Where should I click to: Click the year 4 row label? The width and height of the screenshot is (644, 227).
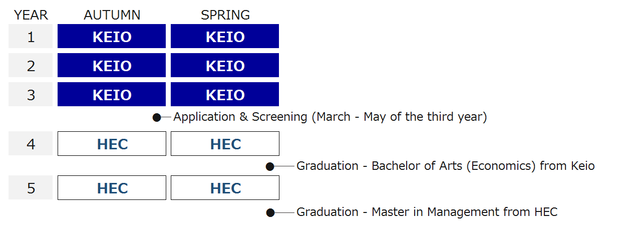pos(31,144)
